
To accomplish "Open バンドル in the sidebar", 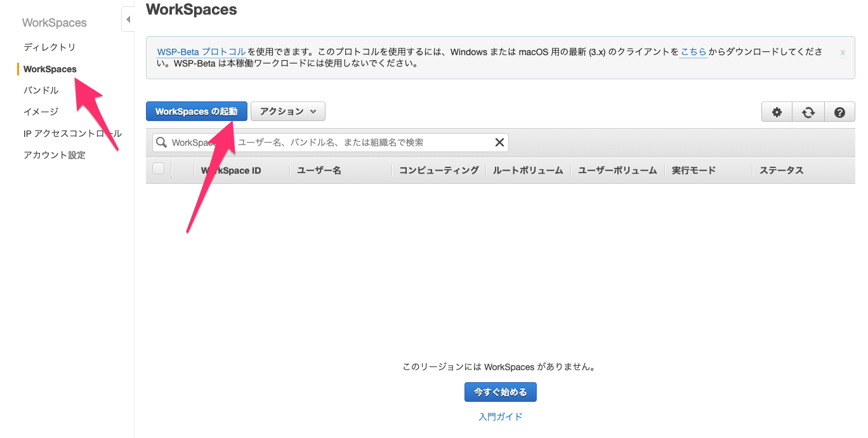I will click(41, 90).
